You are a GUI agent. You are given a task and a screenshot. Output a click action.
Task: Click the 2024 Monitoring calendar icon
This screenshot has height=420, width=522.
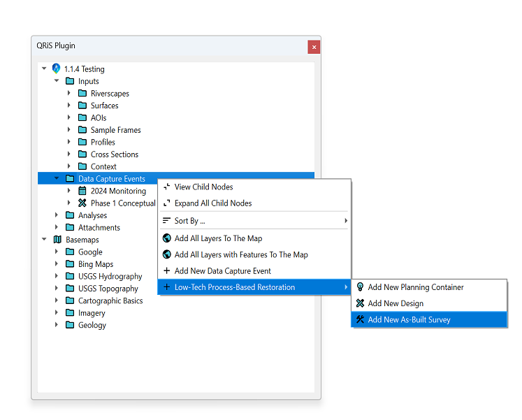[x=82, y=191]
